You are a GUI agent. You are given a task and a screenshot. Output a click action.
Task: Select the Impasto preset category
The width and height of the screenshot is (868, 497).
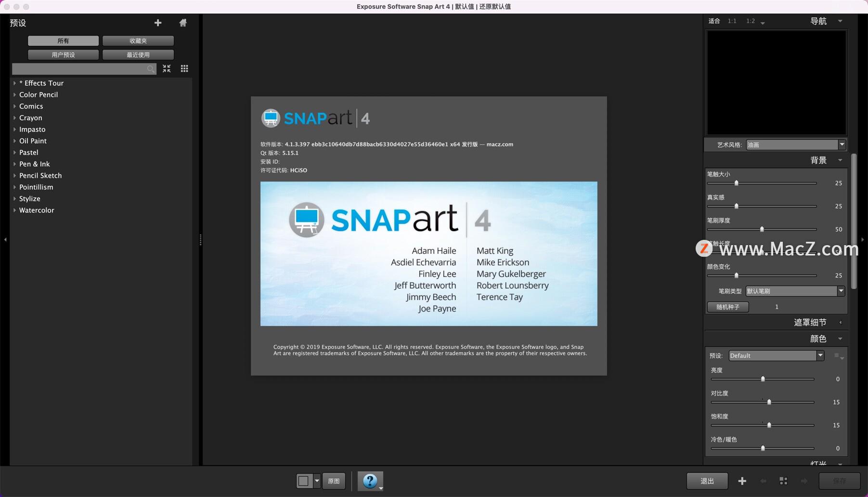coord(32,130)
